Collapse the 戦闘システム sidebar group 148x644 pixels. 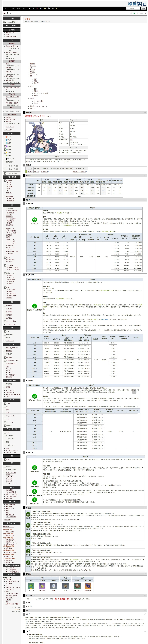[5, 229]
